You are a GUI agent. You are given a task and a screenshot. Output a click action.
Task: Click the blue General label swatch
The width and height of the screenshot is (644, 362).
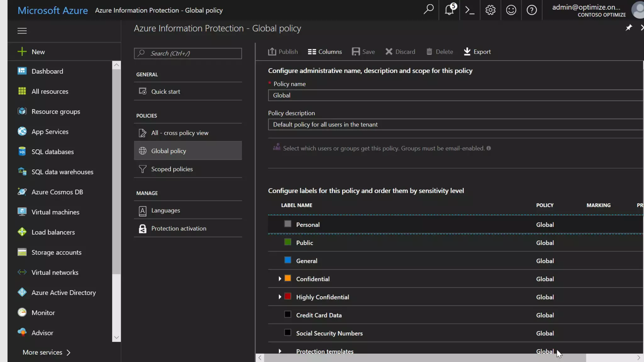[287, 260]
